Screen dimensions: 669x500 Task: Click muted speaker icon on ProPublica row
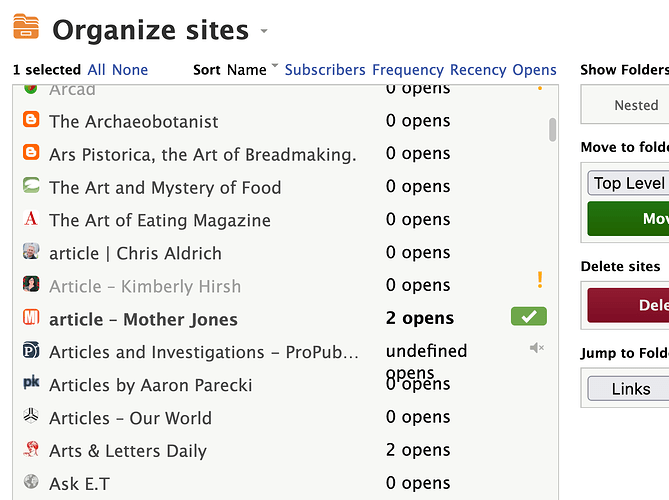coord(537,348)
